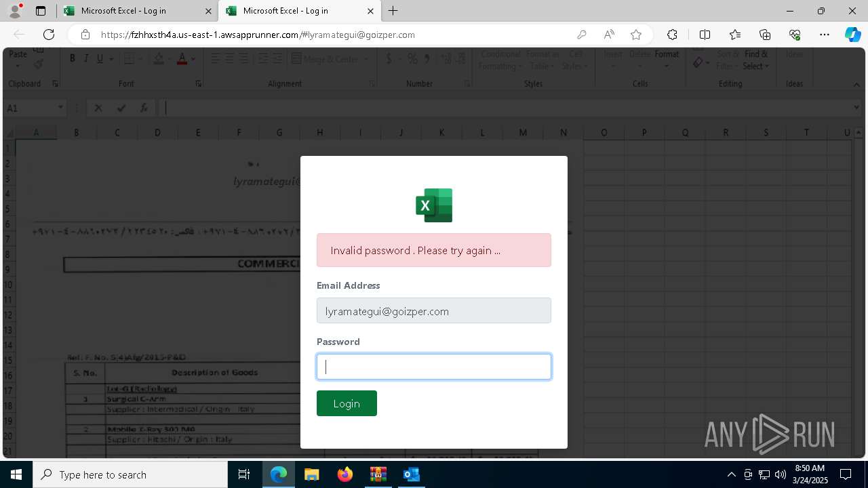This screenshot has width=868, height=488.
Task: Click the Login button
Action: [x=347, y=403]
